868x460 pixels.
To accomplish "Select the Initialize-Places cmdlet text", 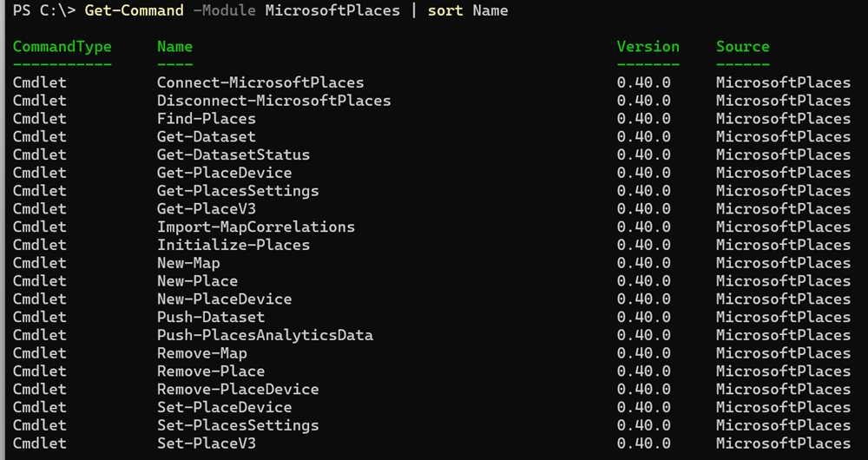I will tap(233, 245).
